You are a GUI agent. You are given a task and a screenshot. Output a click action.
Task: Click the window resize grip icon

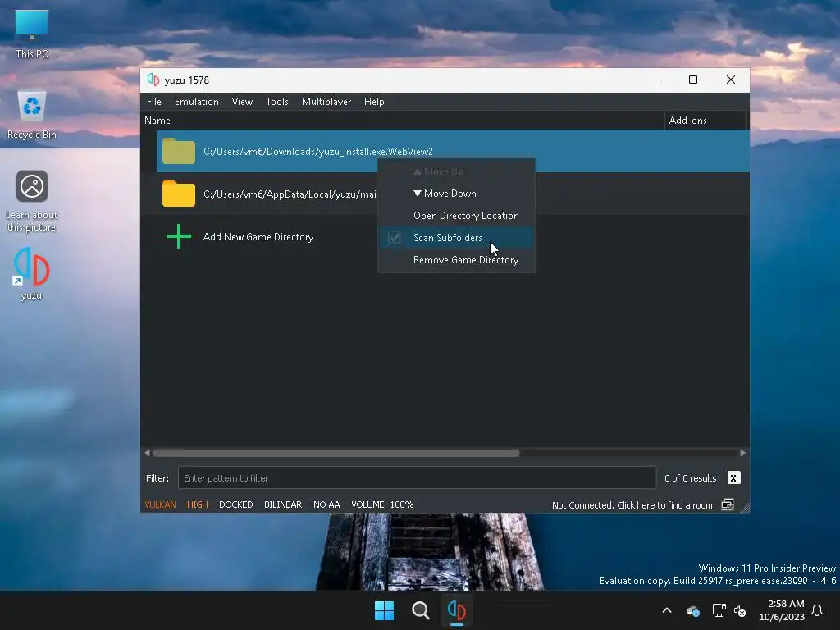coord(745,508)
